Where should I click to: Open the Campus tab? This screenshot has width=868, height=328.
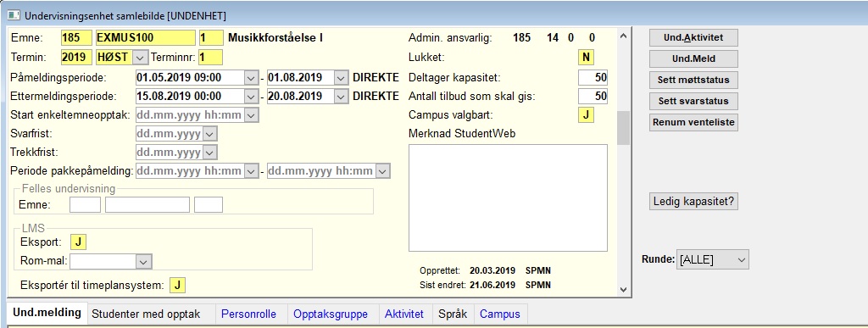(500, 314)
